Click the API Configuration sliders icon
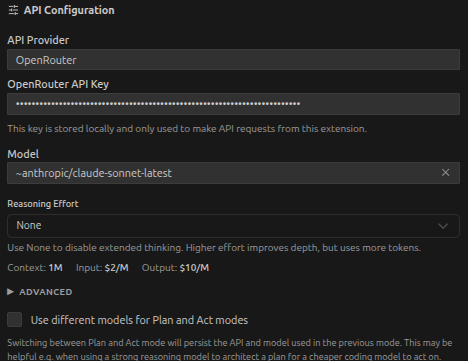The height and width of the screenshot is (361, 468). pyautogui.click(x=13, y=10)
